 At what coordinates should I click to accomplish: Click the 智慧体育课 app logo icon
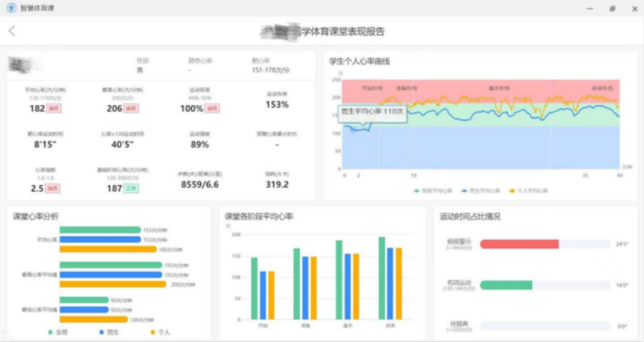click(x=11, y=8)
